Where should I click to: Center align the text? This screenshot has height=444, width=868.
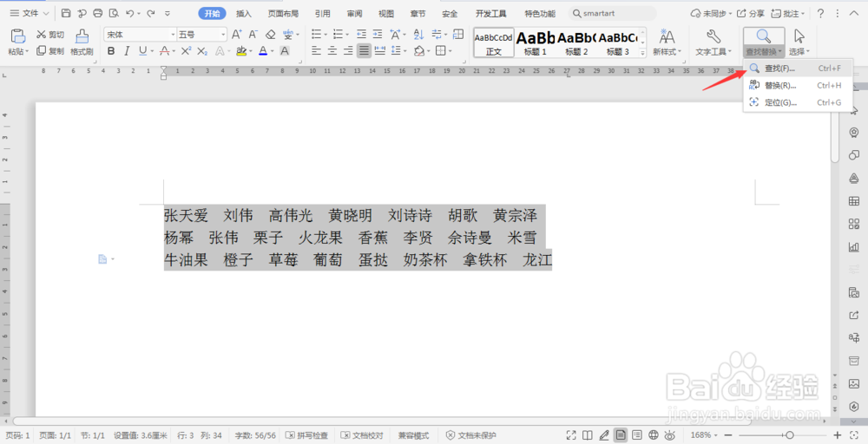click(x=332, y=51)
